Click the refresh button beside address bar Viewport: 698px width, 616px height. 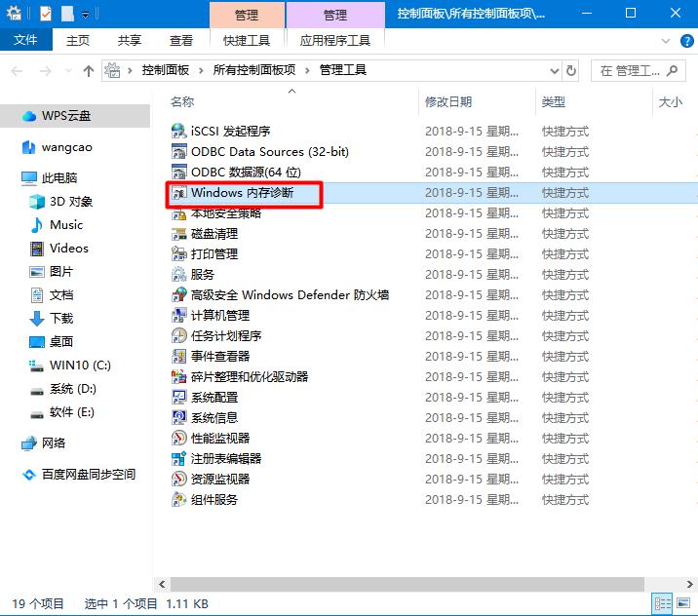(571, 71)
